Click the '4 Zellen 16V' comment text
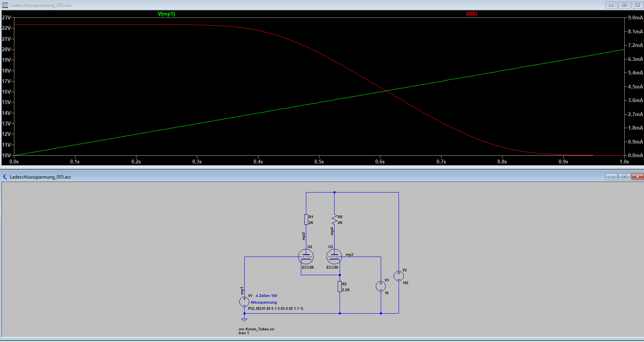 click(266, 296)
